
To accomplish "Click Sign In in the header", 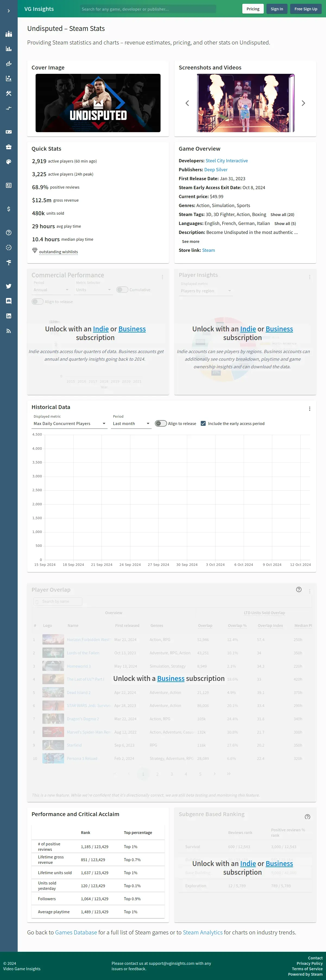I will tap(277, 9).
